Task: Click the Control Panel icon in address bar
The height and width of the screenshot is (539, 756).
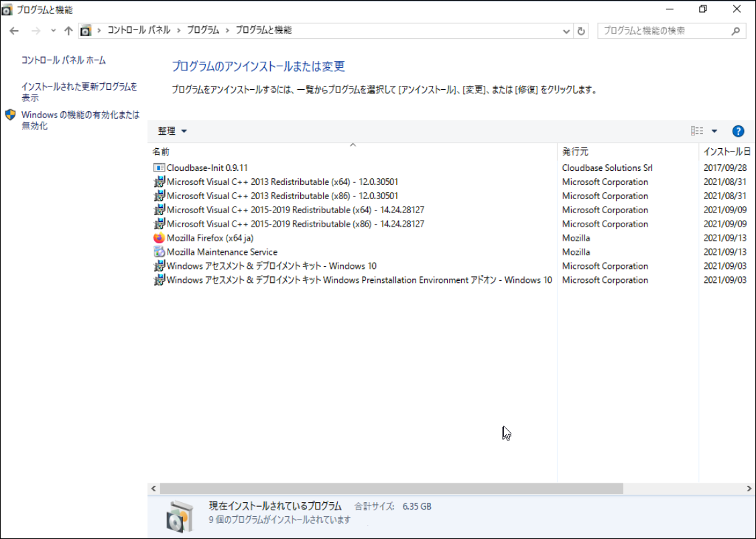Action: point(85,31)
